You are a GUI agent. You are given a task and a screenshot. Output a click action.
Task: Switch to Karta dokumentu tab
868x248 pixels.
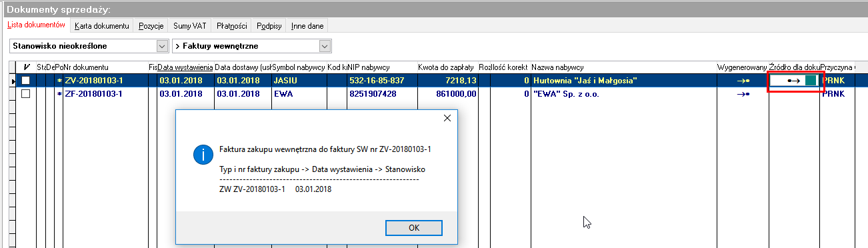pos(101,26)
